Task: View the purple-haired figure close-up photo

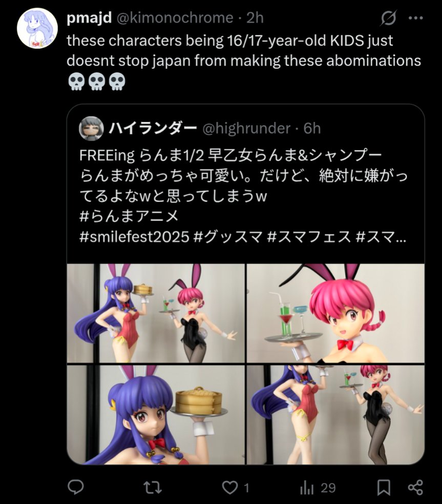Action: click(156, 415)
